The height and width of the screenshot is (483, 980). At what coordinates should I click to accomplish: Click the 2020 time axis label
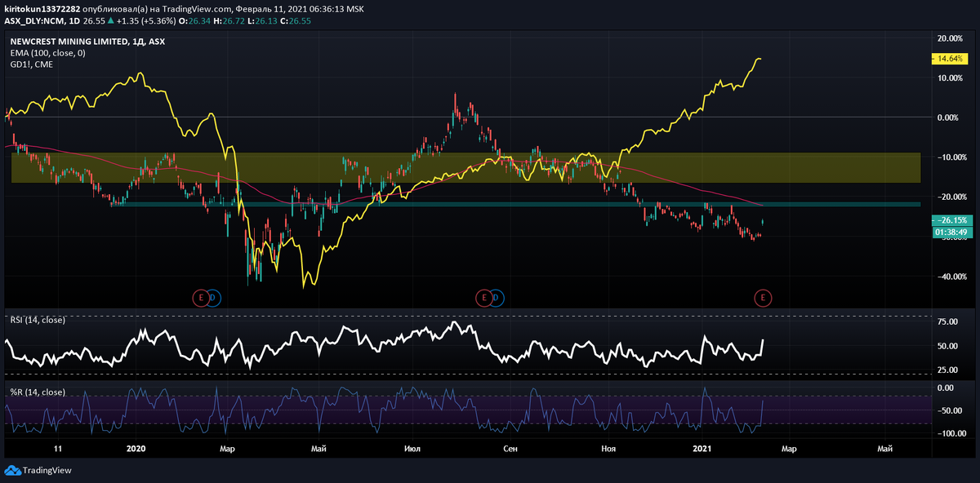tap(136, 449)
